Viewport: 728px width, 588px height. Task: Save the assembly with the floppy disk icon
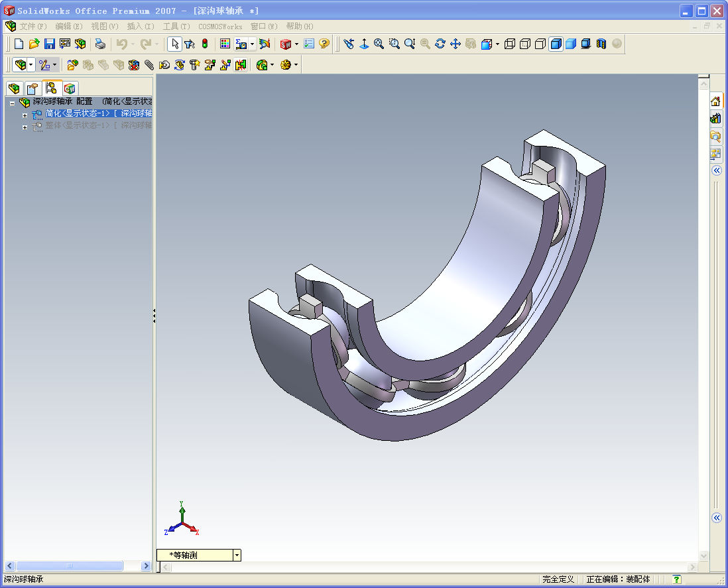[x=50, y=44]
